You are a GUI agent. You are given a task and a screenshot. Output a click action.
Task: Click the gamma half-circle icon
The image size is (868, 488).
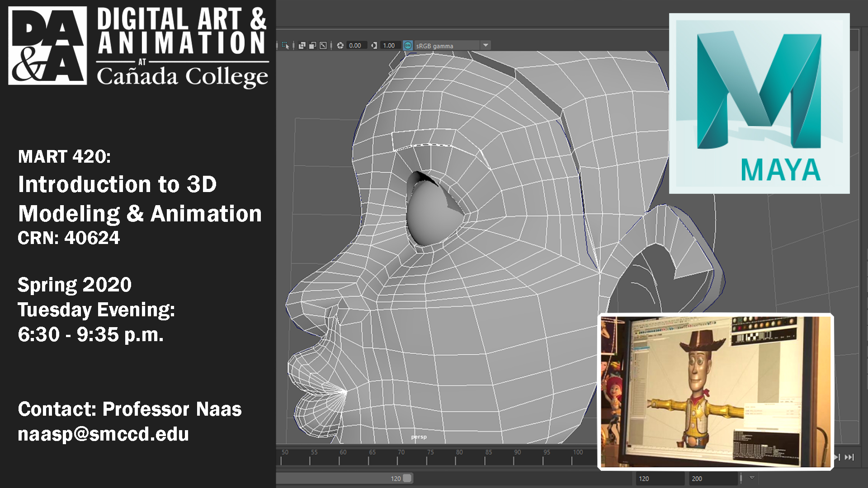pyautogui.click(x=374, y=45)
